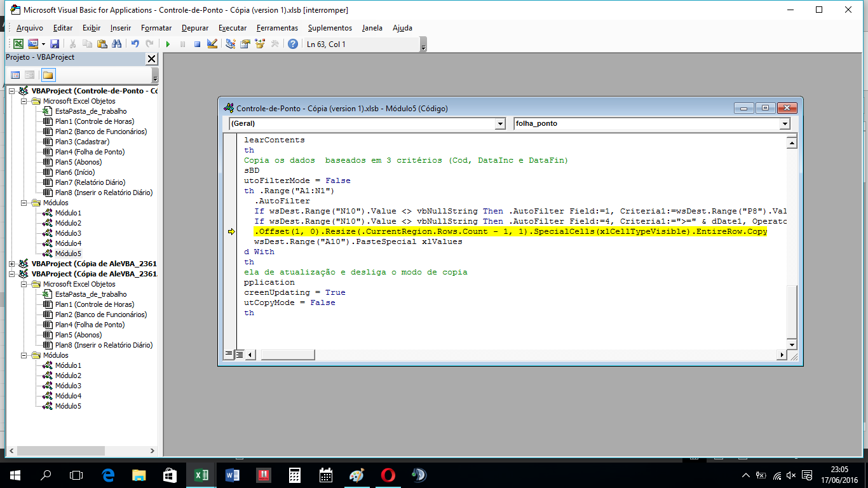Click the Project panel horizontal scroll-right arrow
This screenshot has height=488, width=868.
[152, 451]
